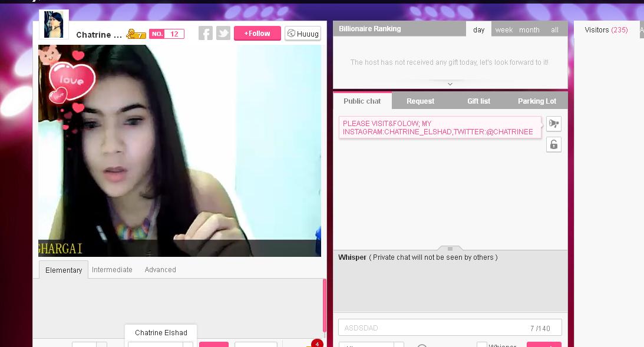Select the month ranking tab
This screenshot has height=347, width=644.
(x=529, y=30)
